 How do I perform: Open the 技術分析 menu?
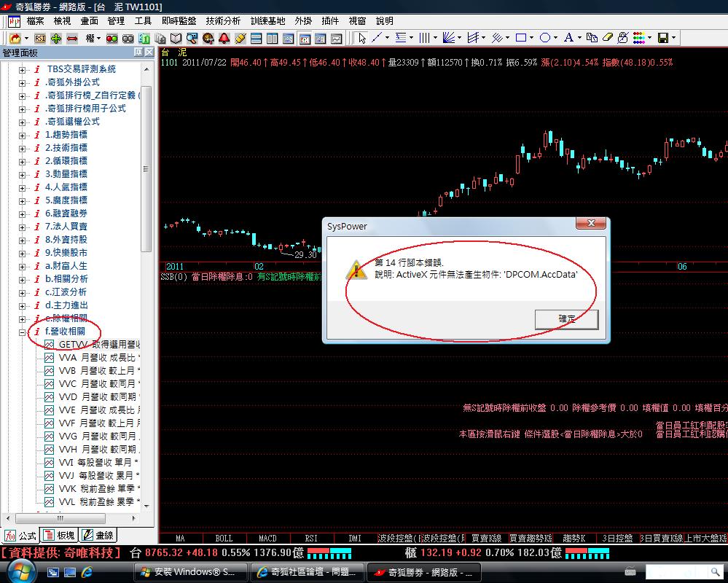(x=222, y=21)
